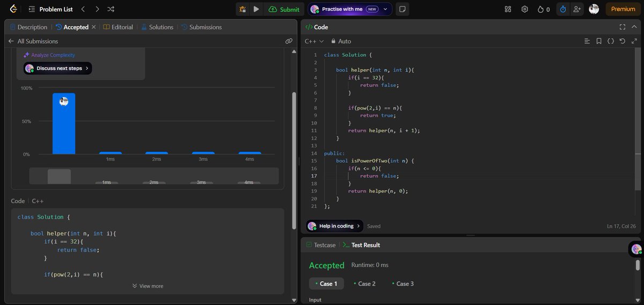The image size is (644, 305).
Task: Click the bookmark icon in editor toolbar
Action: (599, 41)
